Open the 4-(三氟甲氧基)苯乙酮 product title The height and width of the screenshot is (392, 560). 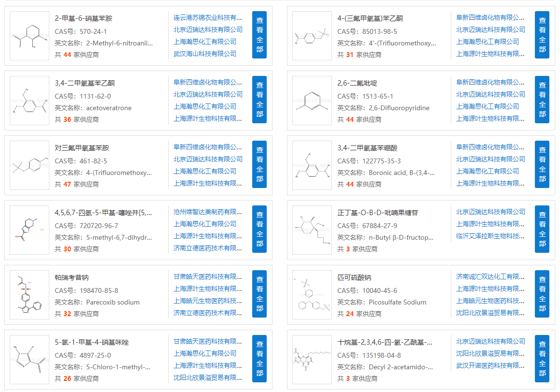(370, 18)
